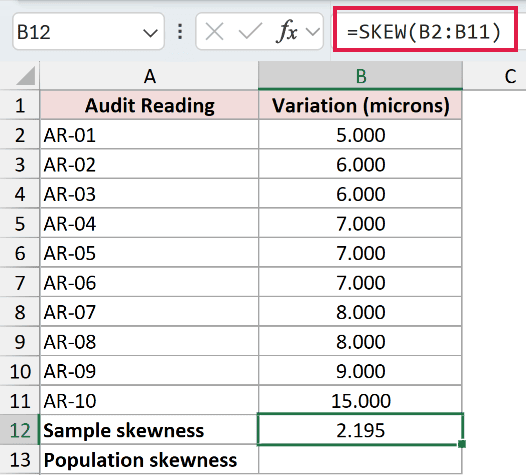Select column A header
This screenshot has height=475, width=526.
(x=149, y=76)
